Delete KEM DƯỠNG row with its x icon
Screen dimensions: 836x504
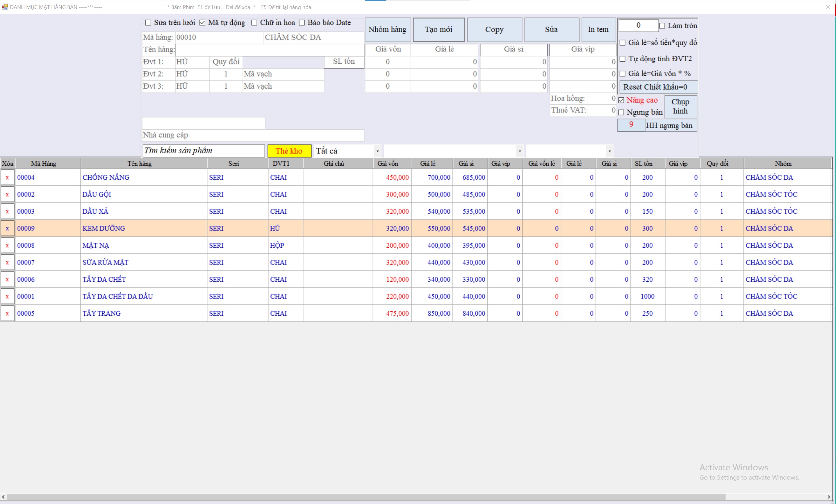coord(7,228)
